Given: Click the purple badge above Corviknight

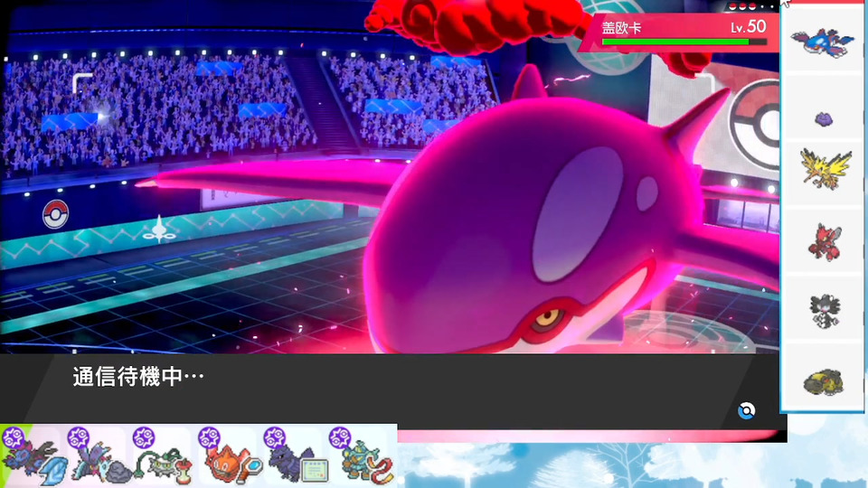Looking at the screenshot, I should [275, 437].
